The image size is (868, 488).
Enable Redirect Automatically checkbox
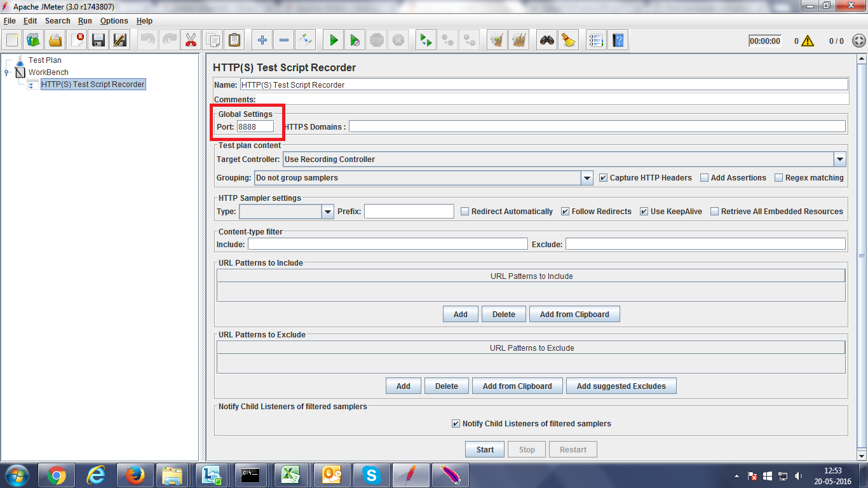coord(465,212)
